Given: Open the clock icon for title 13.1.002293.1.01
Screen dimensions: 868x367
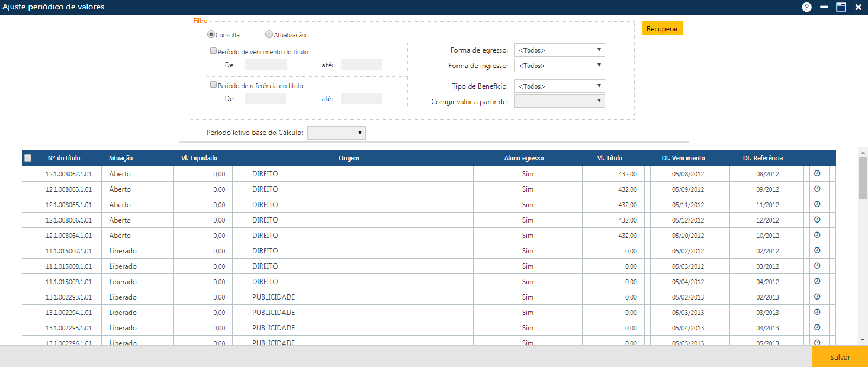Looking at the screenshot, I should [x=817, y=297].
